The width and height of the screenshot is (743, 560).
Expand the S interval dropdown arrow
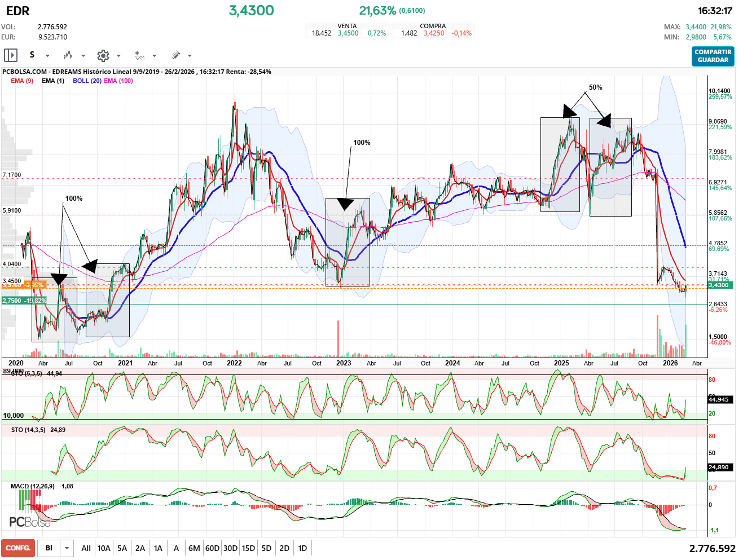(47, 56)
